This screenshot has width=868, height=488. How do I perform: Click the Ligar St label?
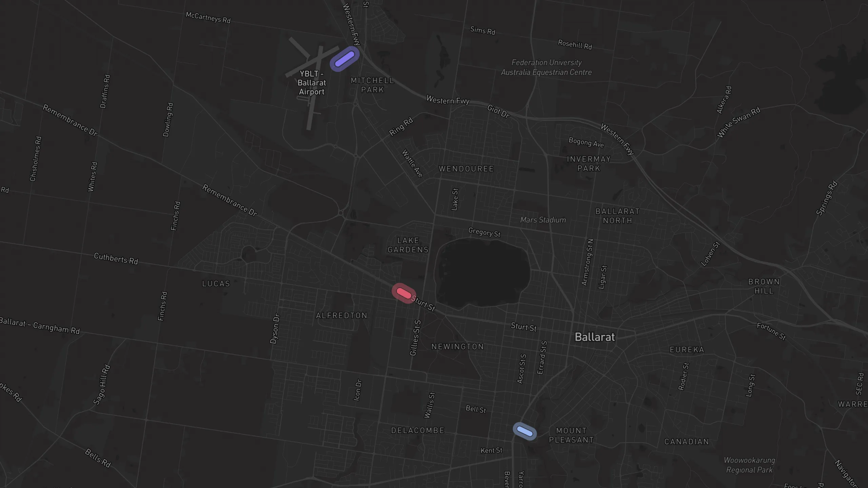[603, 277]
